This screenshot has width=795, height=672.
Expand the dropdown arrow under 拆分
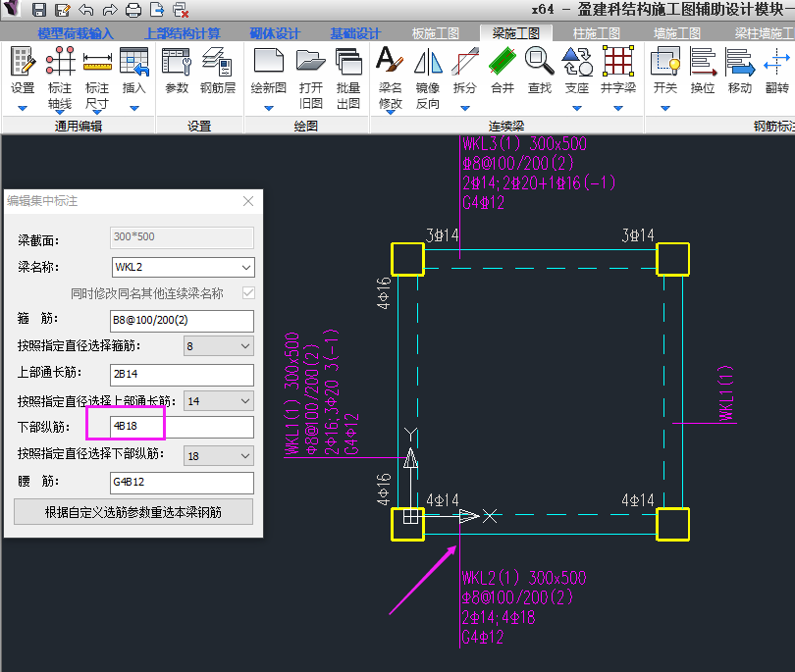[x=465, y=108]
